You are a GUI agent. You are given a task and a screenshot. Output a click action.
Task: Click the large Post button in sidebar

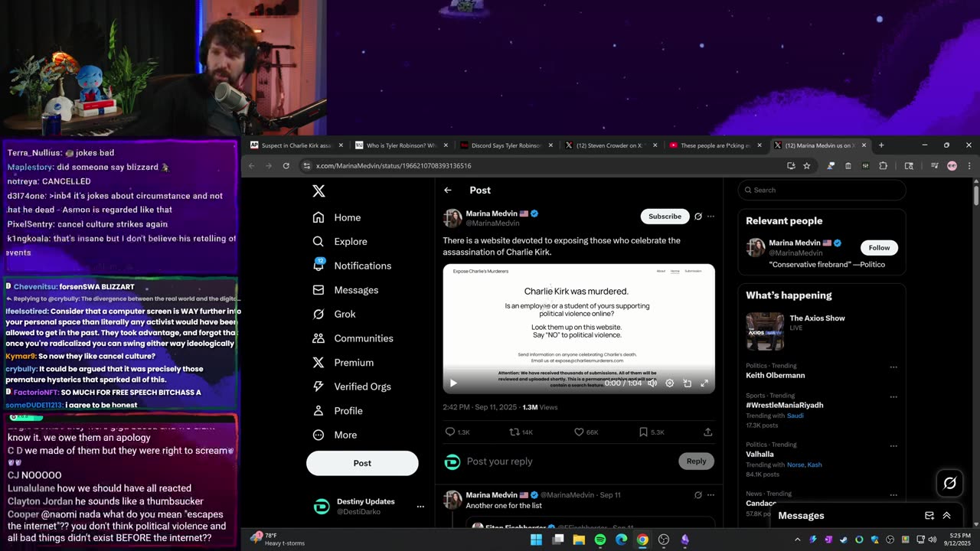click(362, 463)
